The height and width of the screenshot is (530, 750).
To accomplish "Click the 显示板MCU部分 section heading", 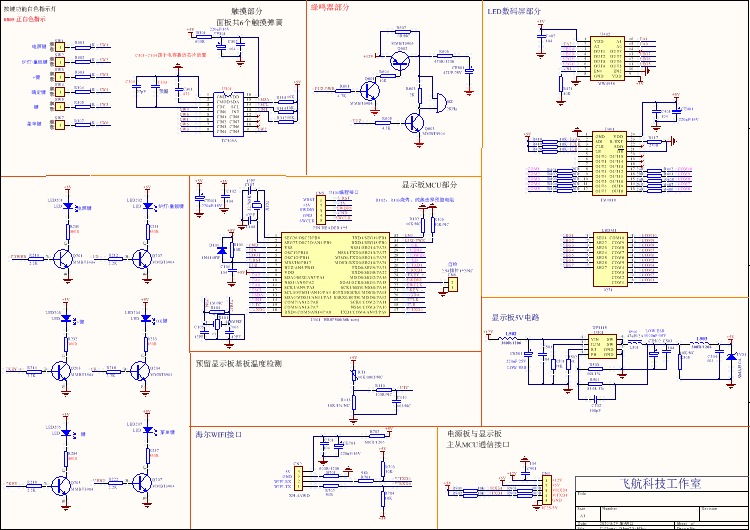I will click(x=429, y=185).
